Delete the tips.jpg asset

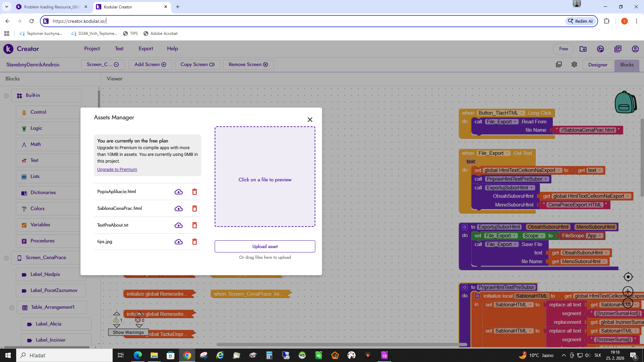pos(194,242)
